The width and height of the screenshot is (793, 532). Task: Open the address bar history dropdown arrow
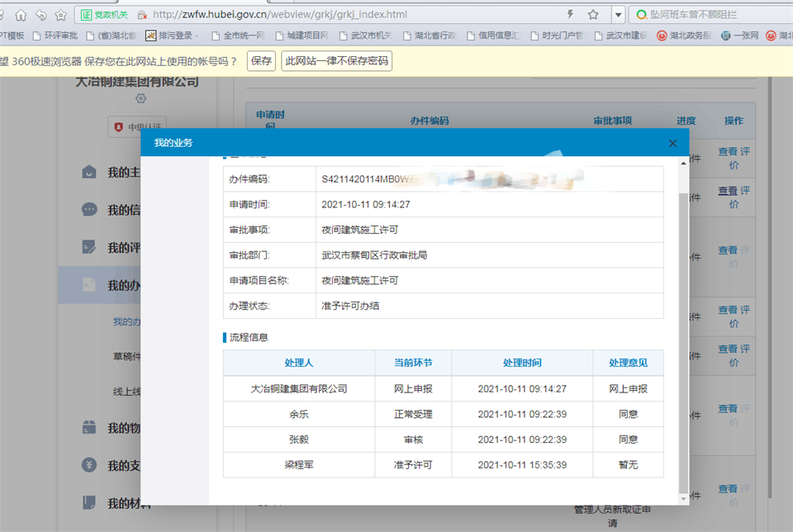618,15
